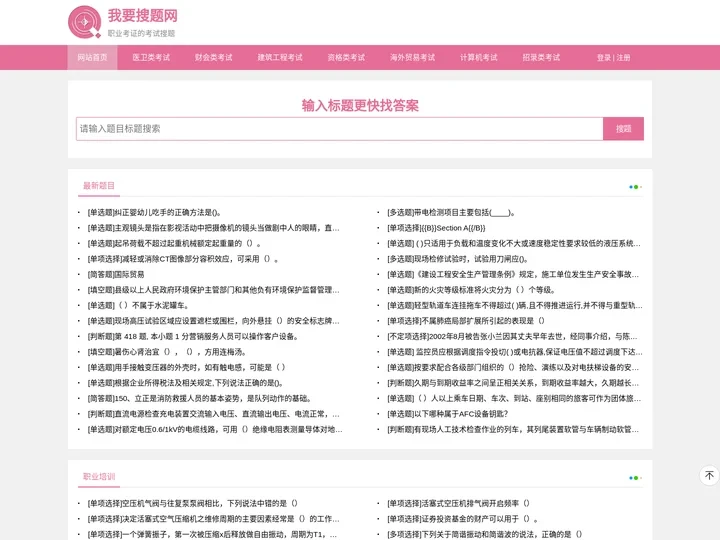Open the 招录类考试 menu item

pyautogui.click(x=541, y=57)
